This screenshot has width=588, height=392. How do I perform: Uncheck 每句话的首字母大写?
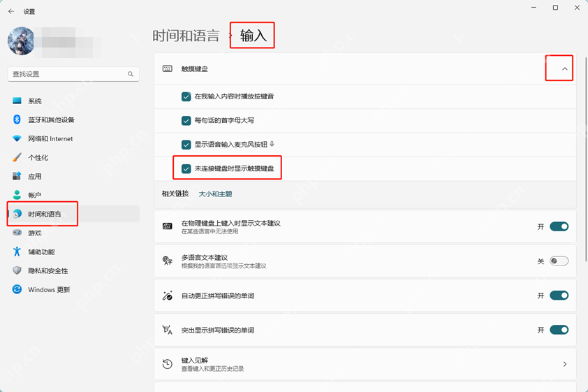pyautogui.click(x=186, y=120)
